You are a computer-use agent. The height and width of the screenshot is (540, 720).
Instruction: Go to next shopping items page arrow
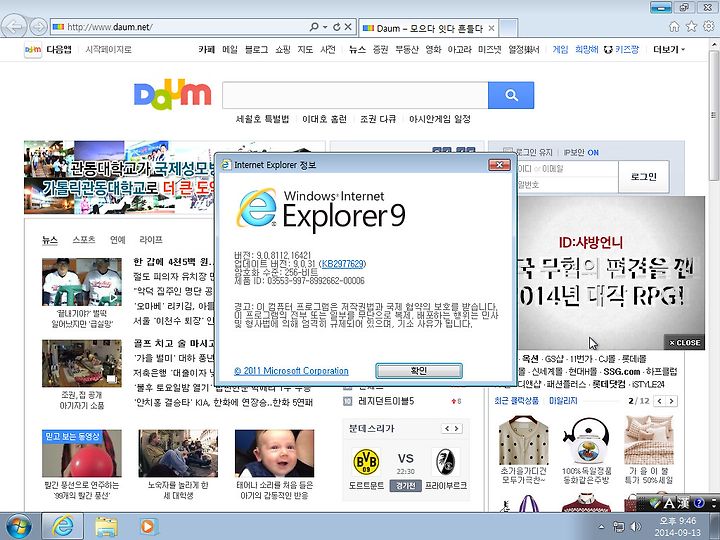click(x=672, y=401)
